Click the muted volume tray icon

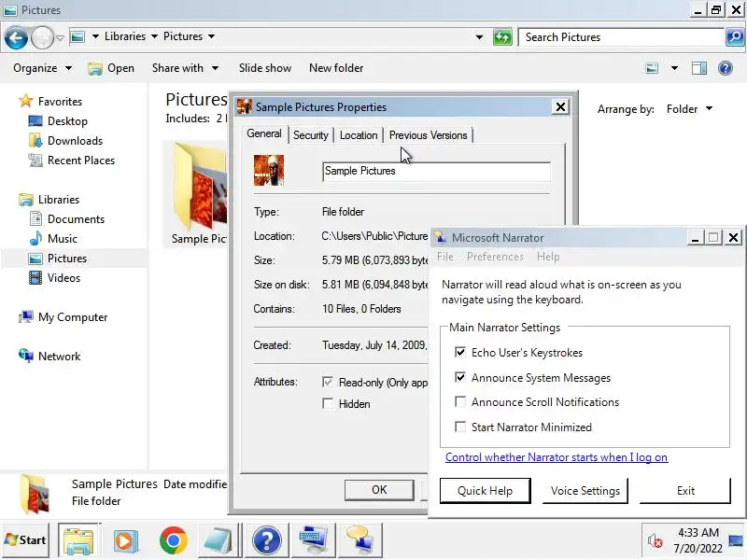point(655,541)
